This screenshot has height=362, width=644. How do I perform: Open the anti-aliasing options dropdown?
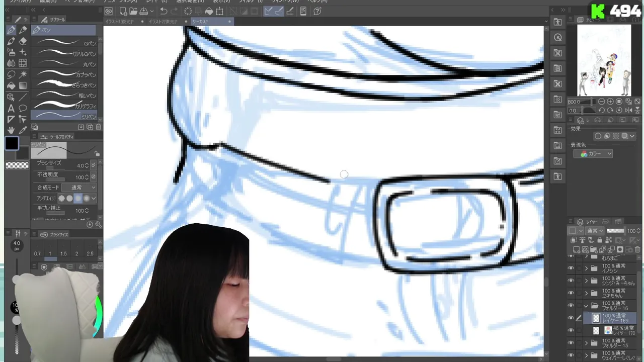point(94,199)
